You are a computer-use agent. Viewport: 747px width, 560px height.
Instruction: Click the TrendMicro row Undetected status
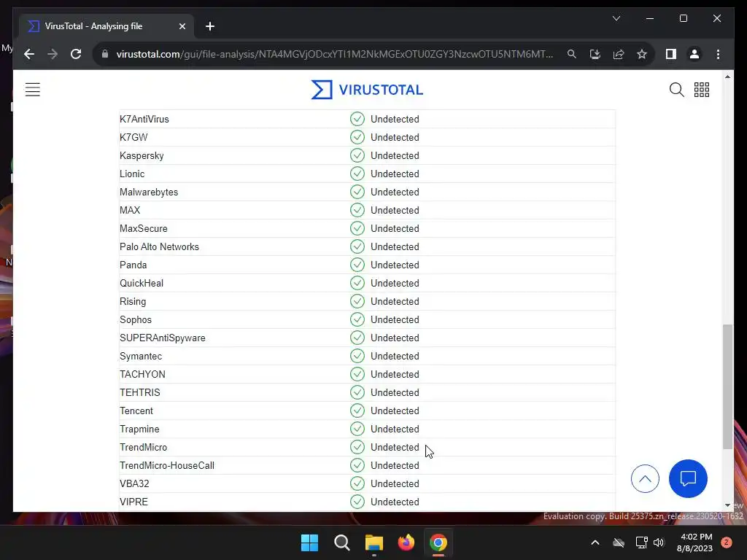click(x=395, y=447)
